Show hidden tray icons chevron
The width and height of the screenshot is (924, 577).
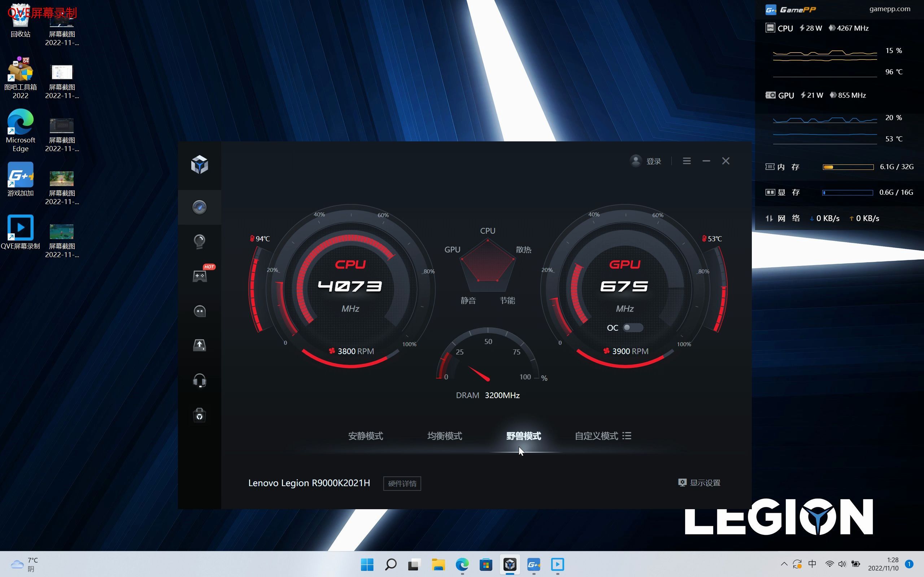784,564
